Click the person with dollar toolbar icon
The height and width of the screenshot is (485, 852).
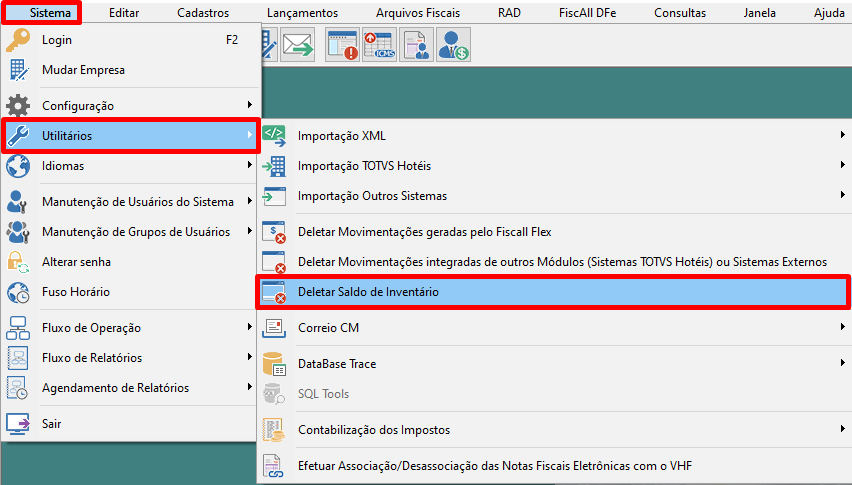click(453, 45)
